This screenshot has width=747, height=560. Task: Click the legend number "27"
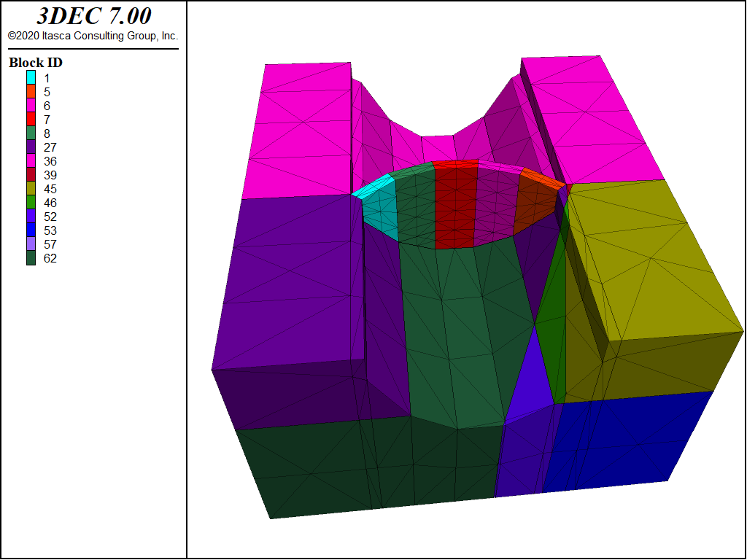[50, 147]
